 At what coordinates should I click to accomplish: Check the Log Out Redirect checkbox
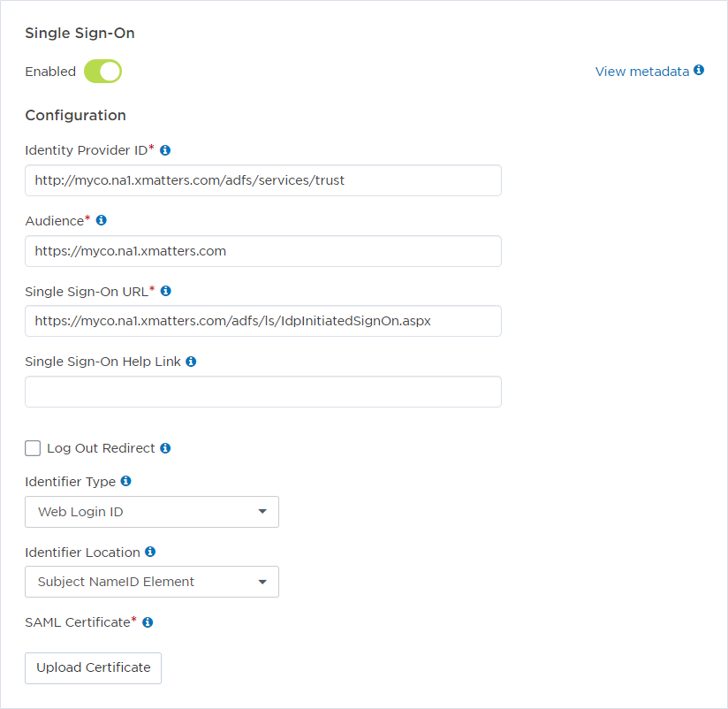pyautogui.click(x=33, y=448)
